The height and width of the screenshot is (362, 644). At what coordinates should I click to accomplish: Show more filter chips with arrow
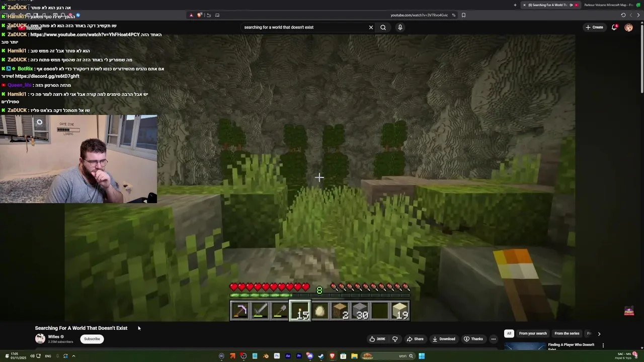(599, 333)
